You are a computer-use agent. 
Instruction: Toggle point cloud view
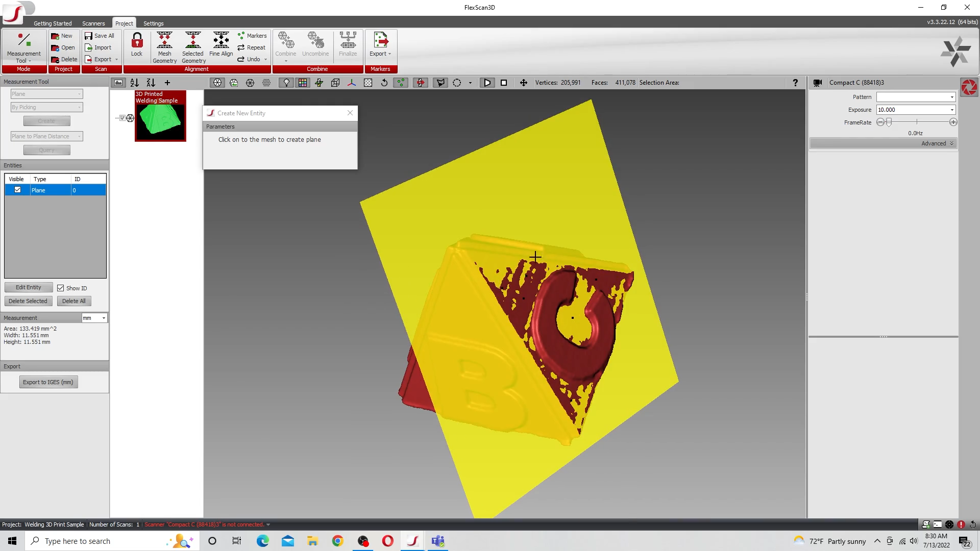tap(266, 83)
